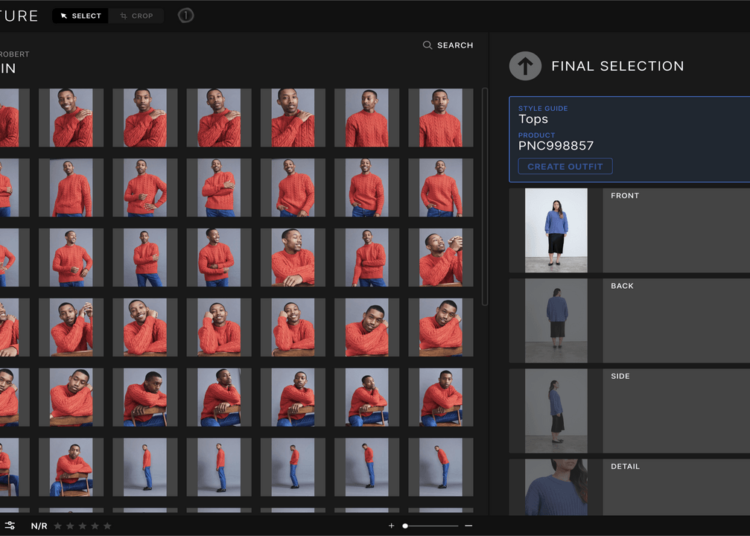Set rating with the fifth star
This screenshot has height=536, width=750.
click(108, 526)
